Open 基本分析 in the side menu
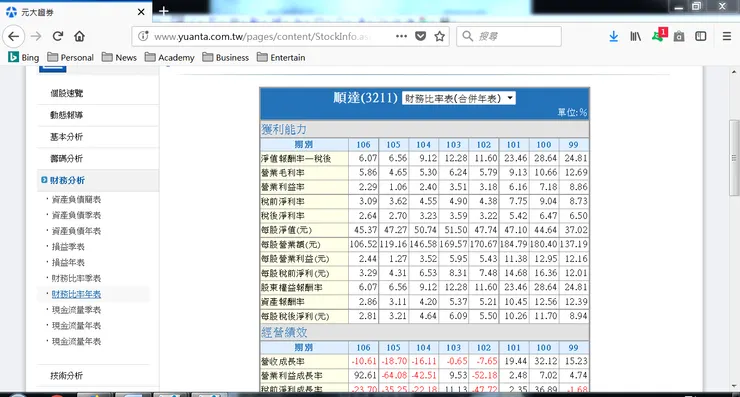 click(67, 137)
